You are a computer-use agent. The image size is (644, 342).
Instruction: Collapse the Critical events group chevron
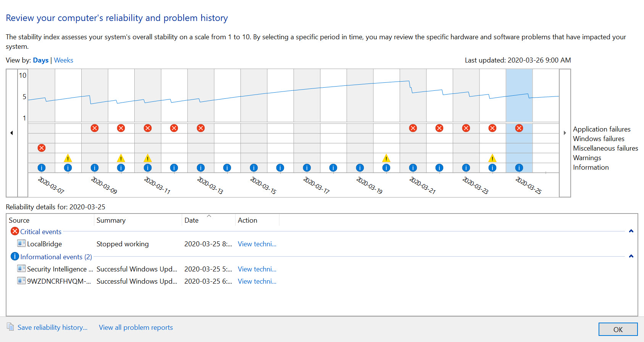(631, 231)
